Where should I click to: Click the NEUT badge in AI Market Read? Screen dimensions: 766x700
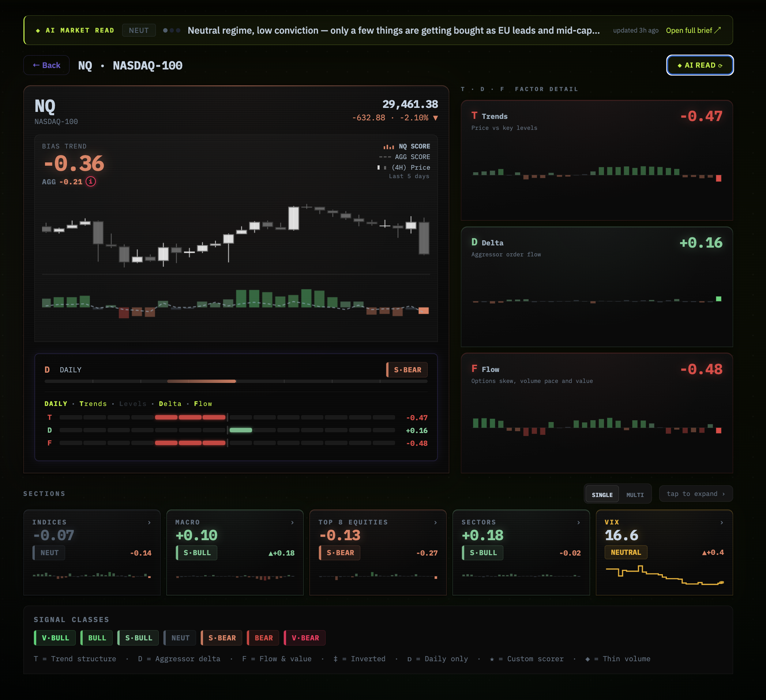pos(139,30)
